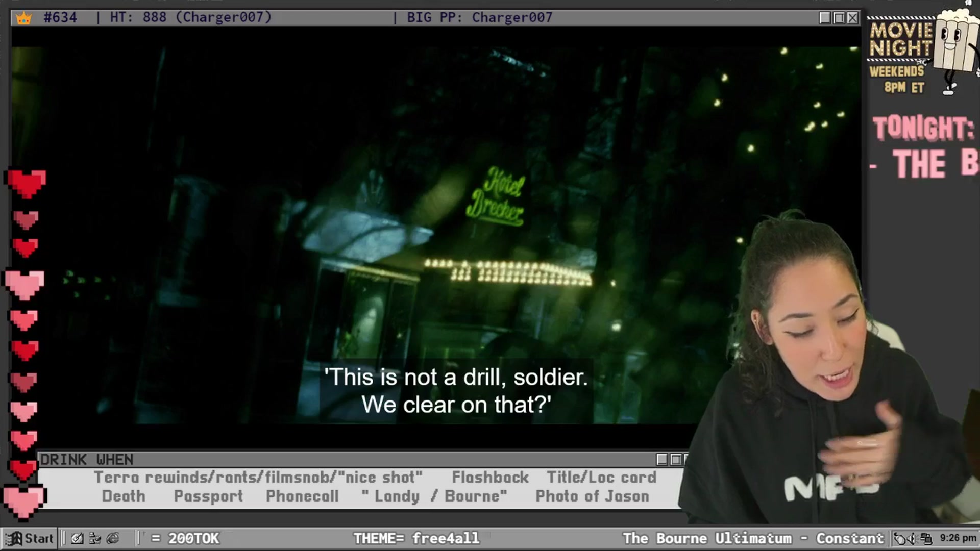
Task: Select the '#634' text in title bar
Action: tap(60, 17)
